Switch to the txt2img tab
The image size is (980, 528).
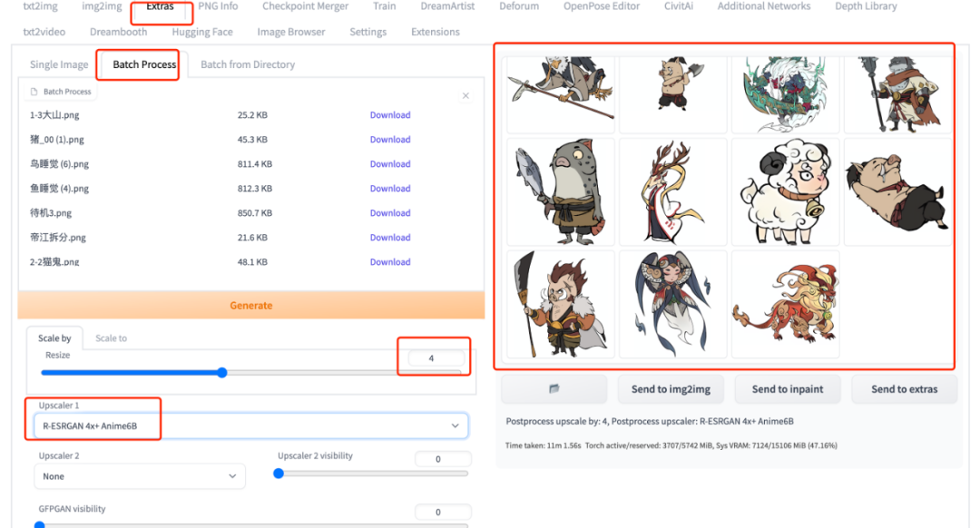[40, 6]
